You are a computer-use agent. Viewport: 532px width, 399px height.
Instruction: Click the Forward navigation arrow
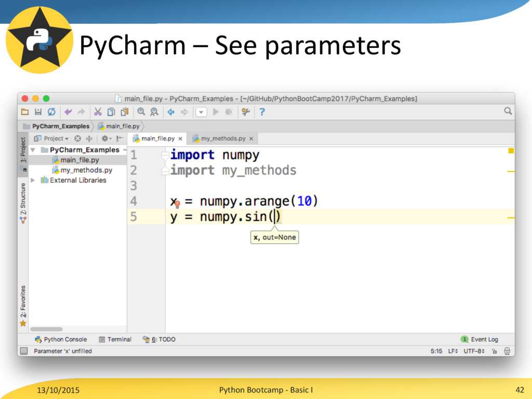184,112
